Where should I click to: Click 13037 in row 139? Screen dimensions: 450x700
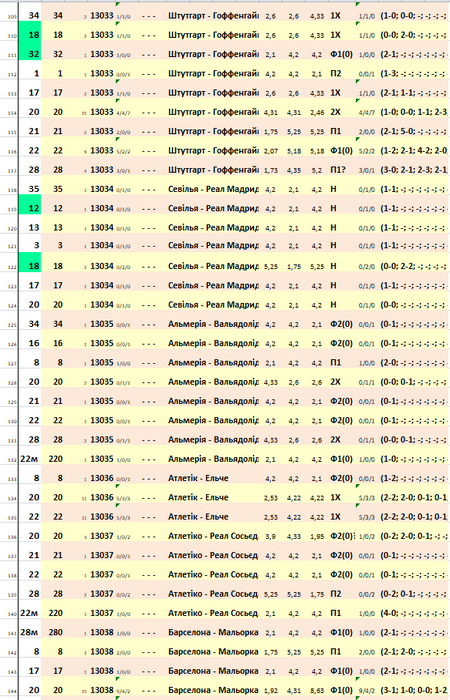click(102, 594)
